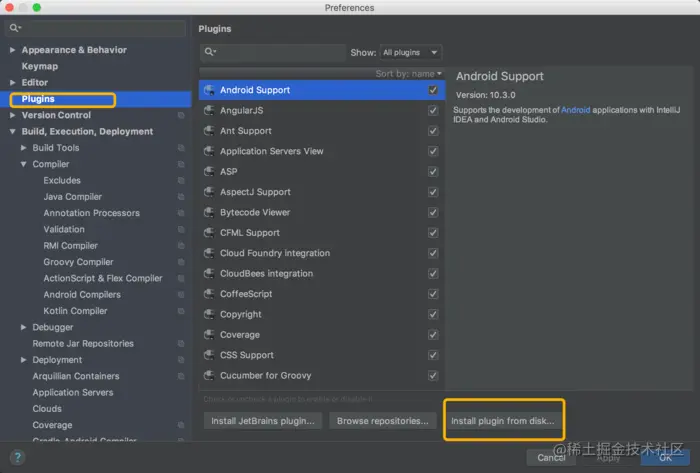Open Annotation Processors settings

coord(92,213)
